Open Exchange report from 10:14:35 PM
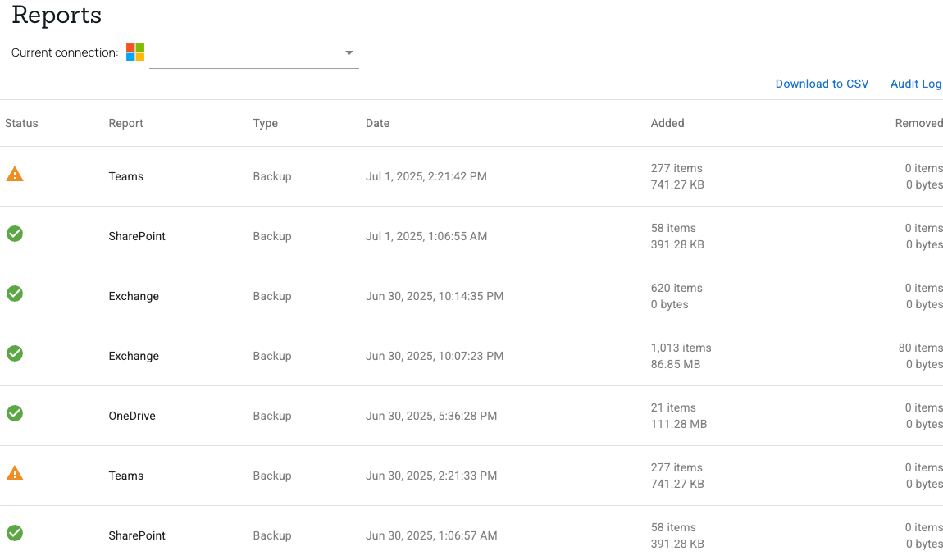The image size is (943, 560). (134, 296)
